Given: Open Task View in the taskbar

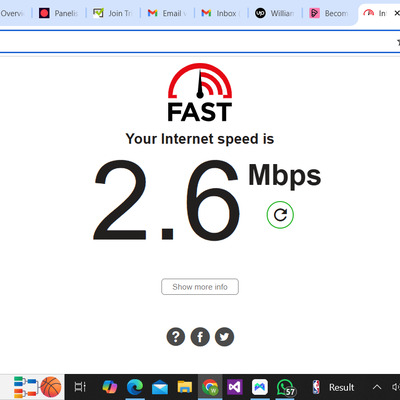Looking at the screenshot, I should pos(80,387).
